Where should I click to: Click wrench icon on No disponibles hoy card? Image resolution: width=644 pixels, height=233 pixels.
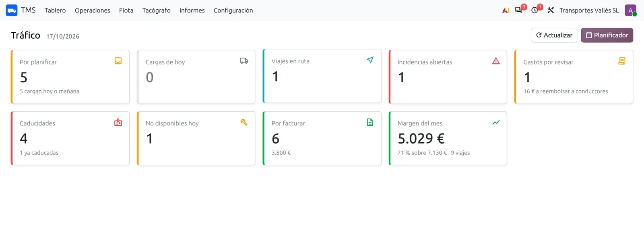[x=244, y=122]
